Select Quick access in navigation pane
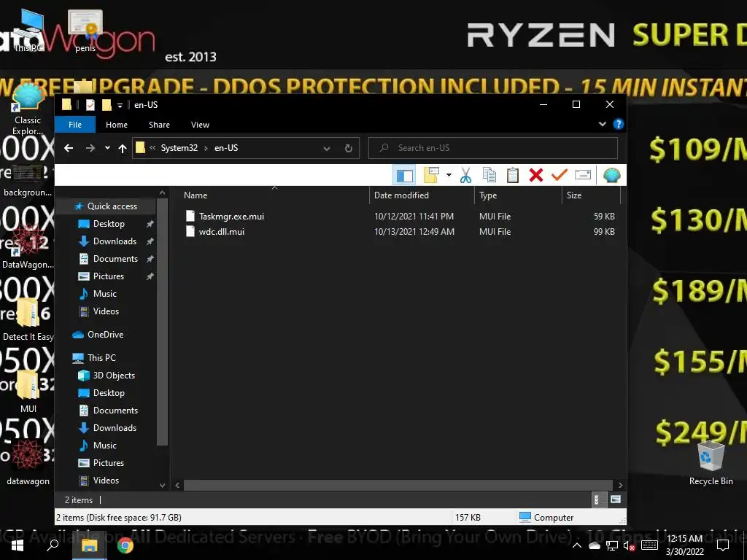The height and width of the screenshot is (560, 747). pyautogui.click(x=112, y=206)
